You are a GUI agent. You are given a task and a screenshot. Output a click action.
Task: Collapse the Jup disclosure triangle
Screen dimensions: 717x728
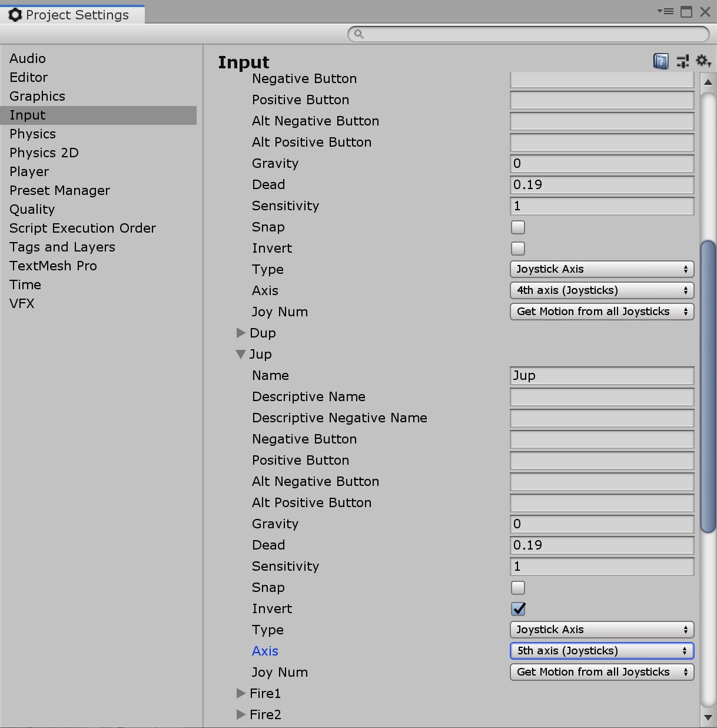point(241,354)
